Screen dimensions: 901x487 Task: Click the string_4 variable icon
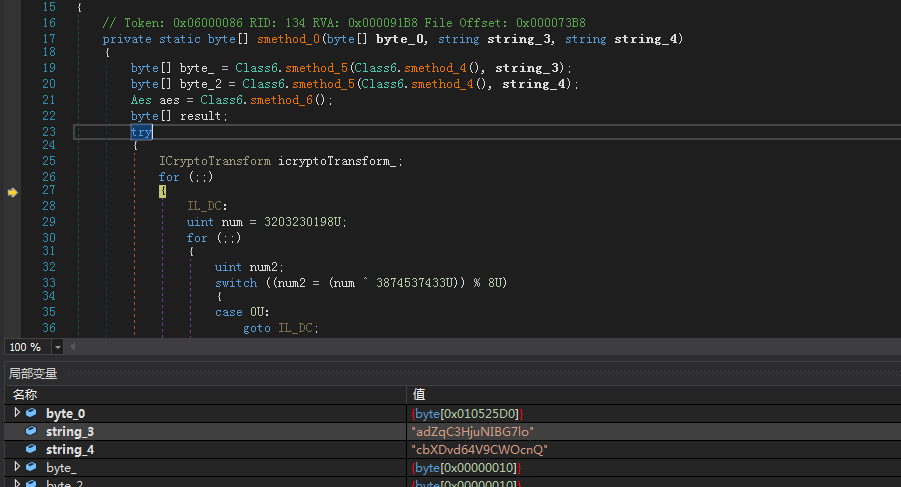tap(31, 449)
